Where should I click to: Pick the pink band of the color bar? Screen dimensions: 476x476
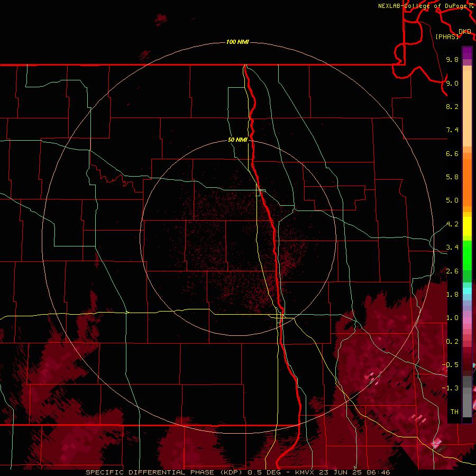point(467,321)
